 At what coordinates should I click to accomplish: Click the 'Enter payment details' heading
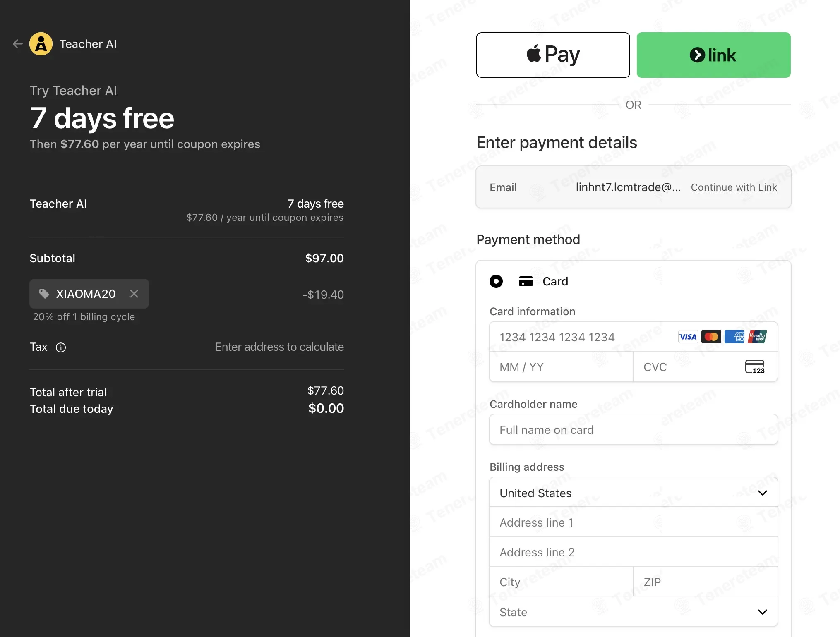point(557,143)
